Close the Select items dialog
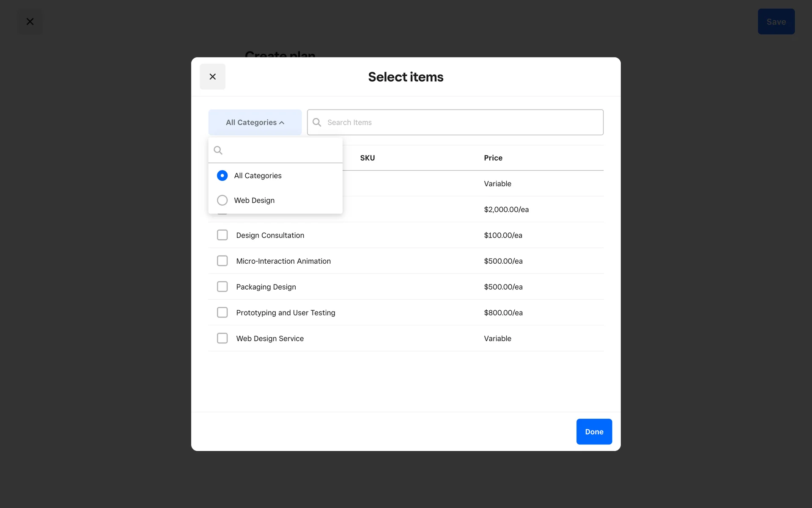 click(x=212, y=77)
